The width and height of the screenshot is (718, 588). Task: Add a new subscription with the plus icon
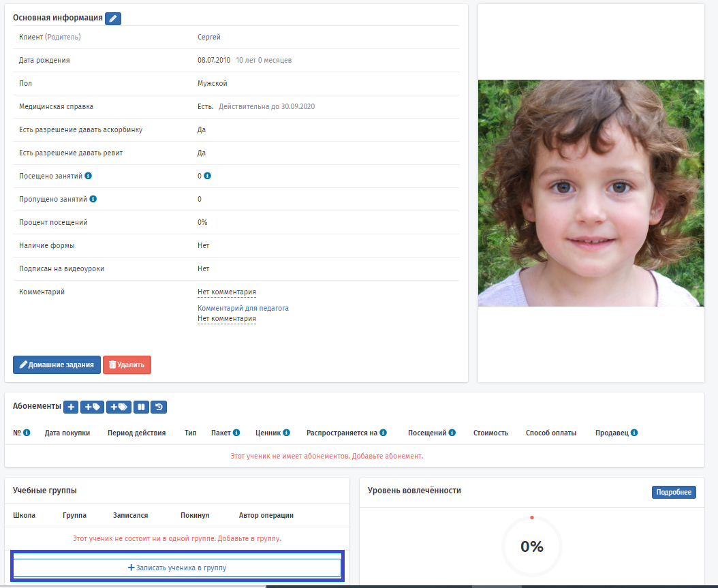[71, 407]
